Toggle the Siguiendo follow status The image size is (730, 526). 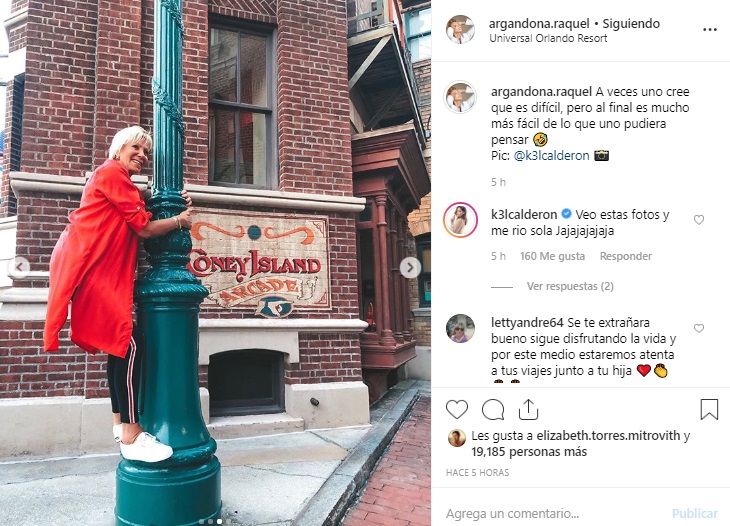pos(631,23)
